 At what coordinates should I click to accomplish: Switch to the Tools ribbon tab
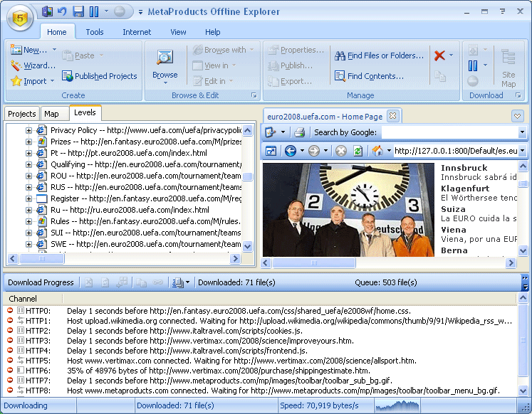(95, 32)
